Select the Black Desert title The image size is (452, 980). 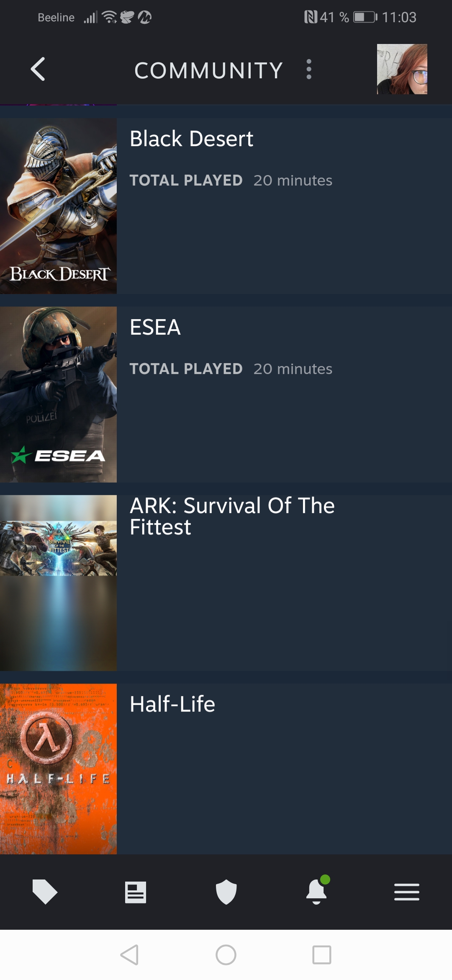pyautogui.click(x=191, y=139)
